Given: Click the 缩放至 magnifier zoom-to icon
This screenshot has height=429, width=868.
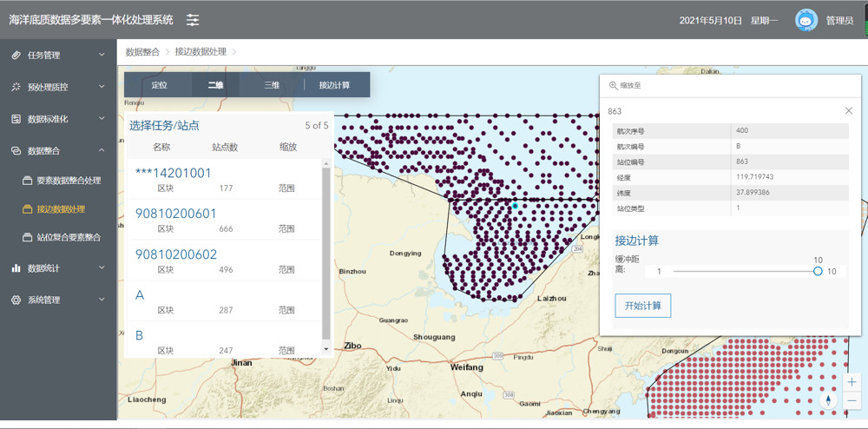Looking at the screenshot, I should 614,86.
